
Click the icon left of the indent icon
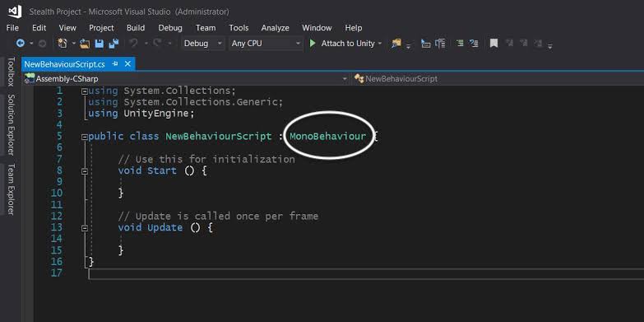tap(440, 43)
